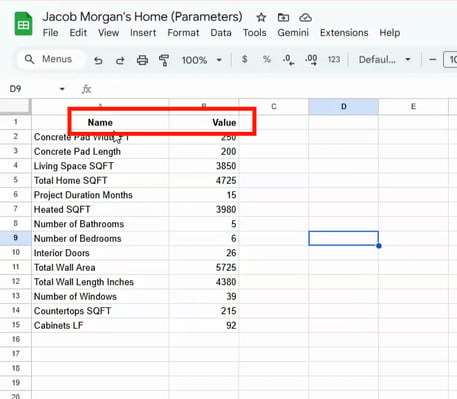This screenshot has width=457, height=399.
Task: Select the Number of Windows cell
Action: click(100, 296)
